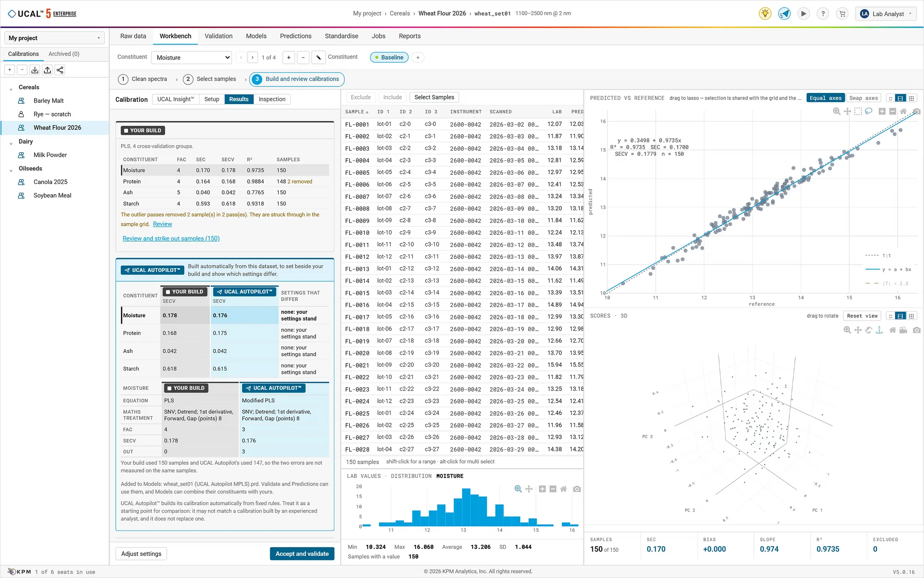Open Review and strike out samples link
Image resolution: width=924 pixels, height=578 pixels.
click(171, 239)
